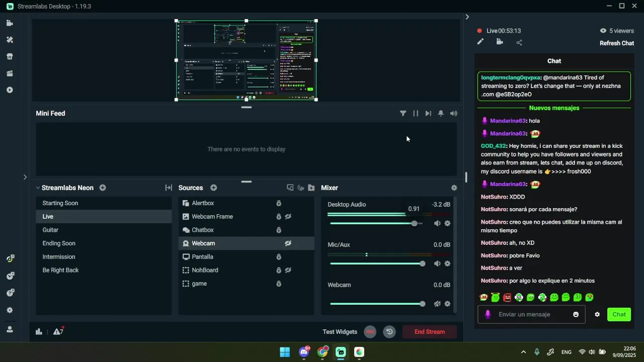This screenshot has width=644, height=362.
Task: Share the stream with the share icon
Action: (x=519, y=42)
